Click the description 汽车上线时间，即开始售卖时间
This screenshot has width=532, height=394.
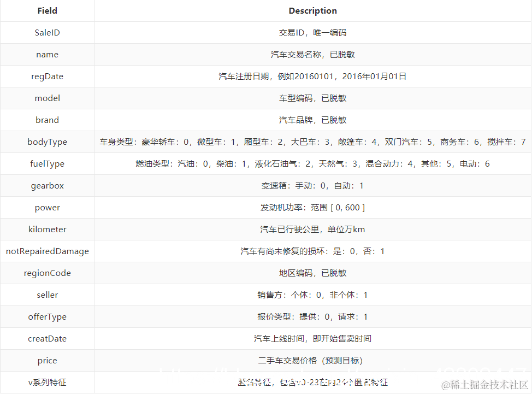point(313,339)
